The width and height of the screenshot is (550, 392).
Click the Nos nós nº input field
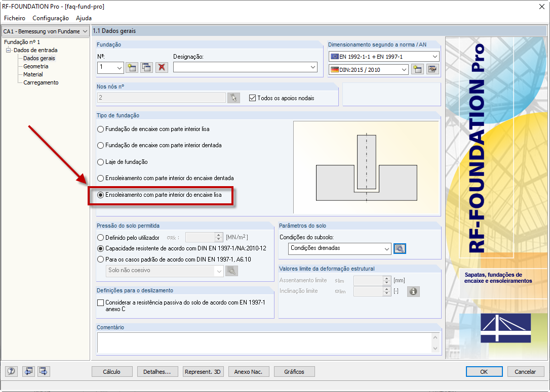(x=162, y=98)
